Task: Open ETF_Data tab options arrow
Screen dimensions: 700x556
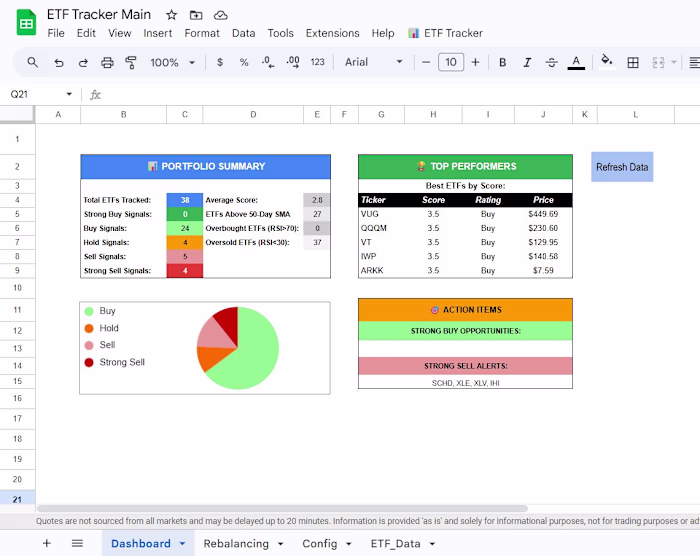Action: coord(432,543)
